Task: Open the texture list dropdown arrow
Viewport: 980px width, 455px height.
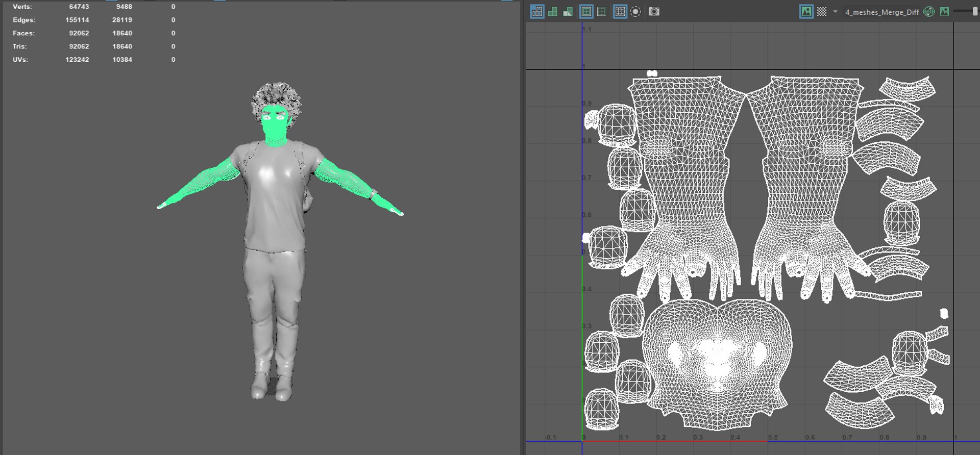Action: (835, 11)
